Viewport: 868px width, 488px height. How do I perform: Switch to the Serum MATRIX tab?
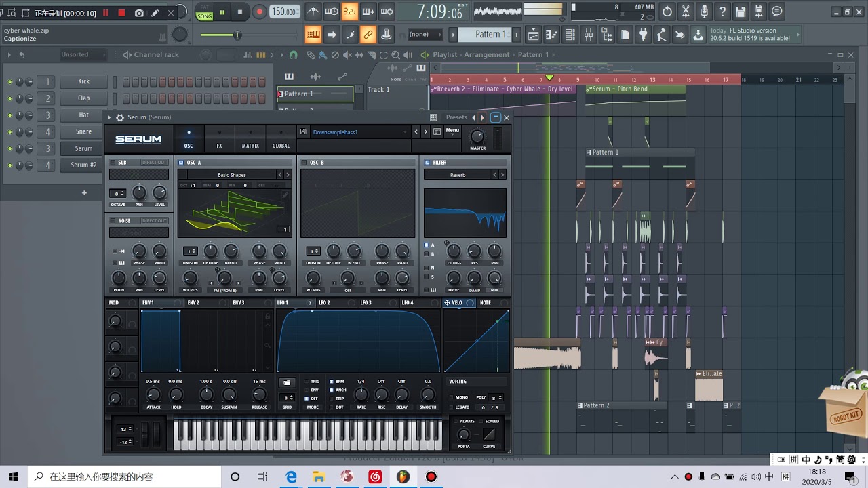[x=250, y=138]
